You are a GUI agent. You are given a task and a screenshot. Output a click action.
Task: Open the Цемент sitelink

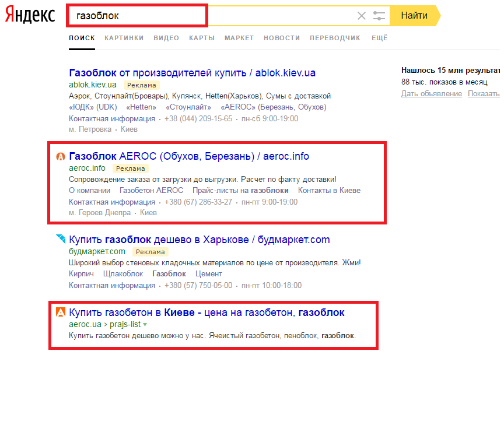click(x=209, y=273)
